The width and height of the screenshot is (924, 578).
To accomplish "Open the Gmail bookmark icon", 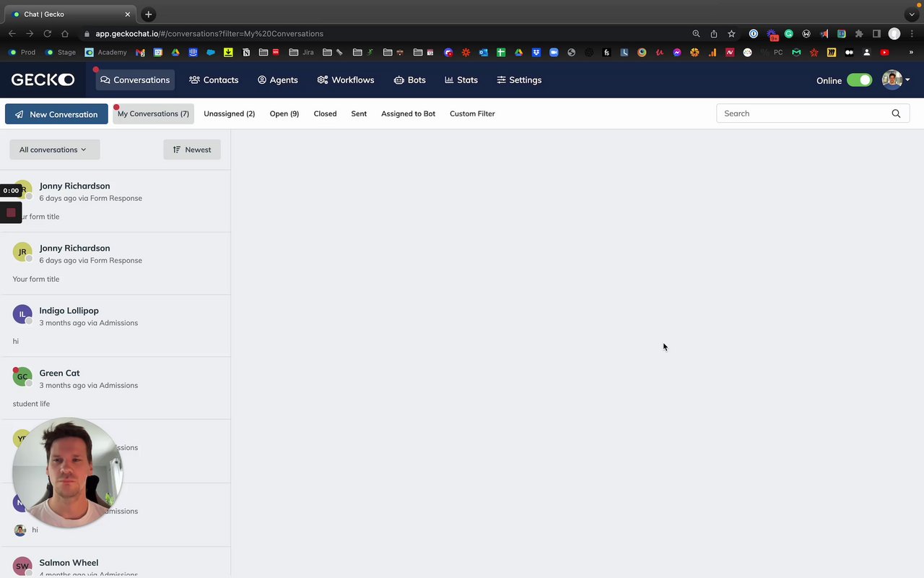I will coord(140,52).
